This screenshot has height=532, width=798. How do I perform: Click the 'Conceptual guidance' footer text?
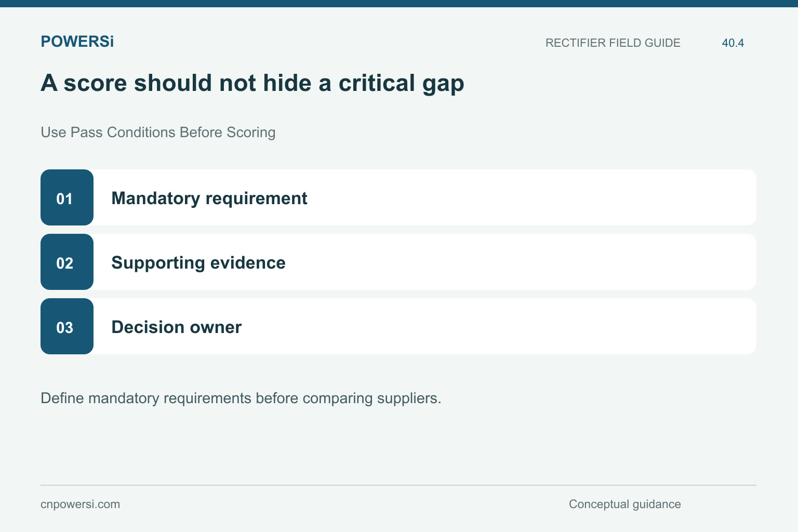[624, 504]
